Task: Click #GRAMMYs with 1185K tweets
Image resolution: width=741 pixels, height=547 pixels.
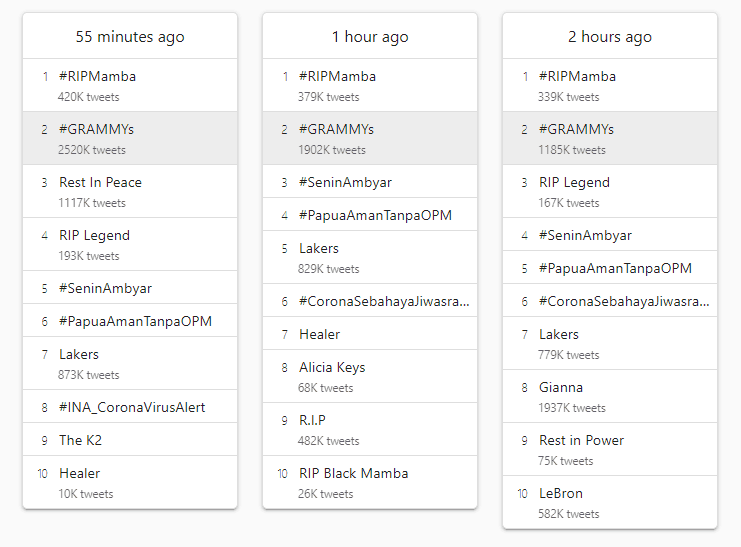Action: point(576,129)
